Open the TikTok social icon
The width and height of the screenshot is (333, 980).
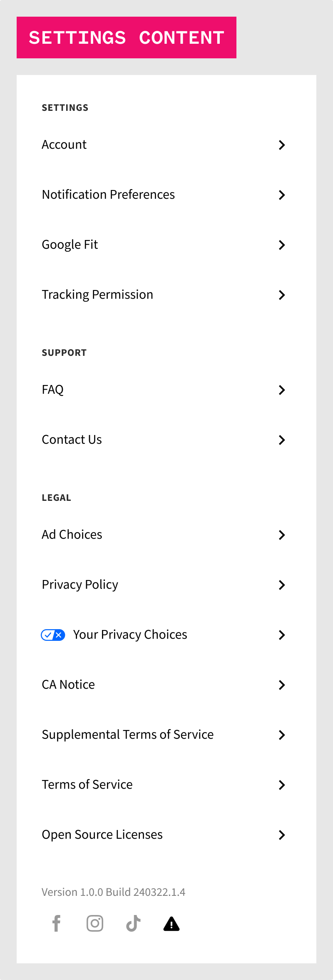click(x=133, y=924)
